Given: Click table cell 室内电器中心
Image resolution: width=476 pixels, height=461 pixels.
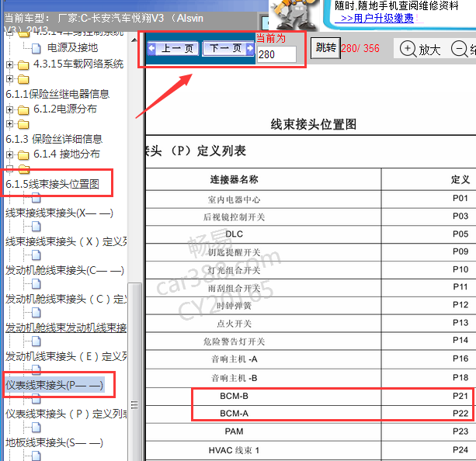Looking at the screenshot, I should (x=234, y=199).
